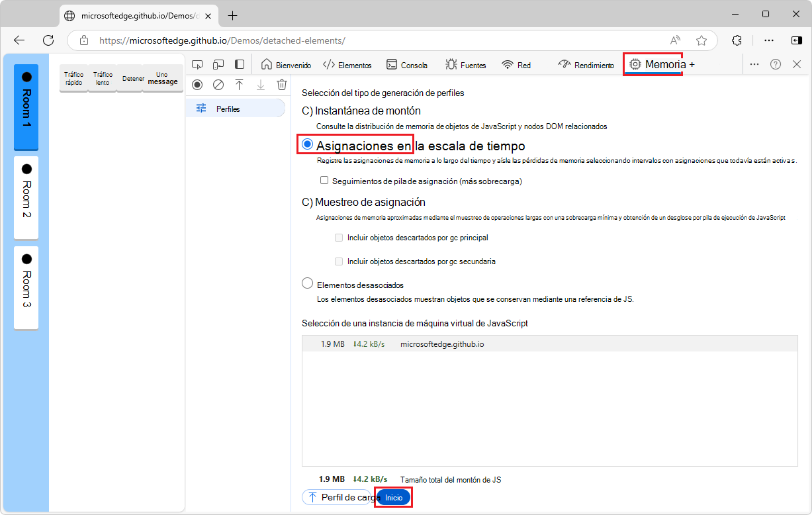
Task: Click the Uno message button
Action: pos(162,79)
